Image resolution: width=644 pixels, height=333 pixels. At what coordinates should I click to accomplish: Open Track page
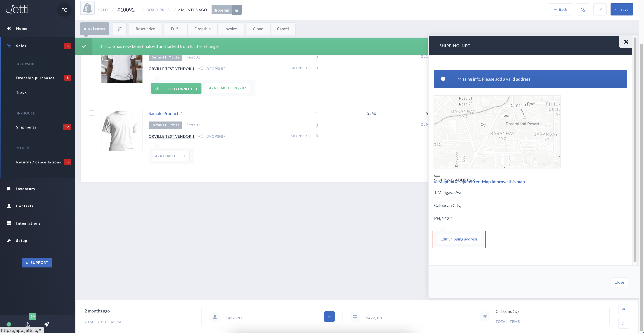click(x=22, y=92)
